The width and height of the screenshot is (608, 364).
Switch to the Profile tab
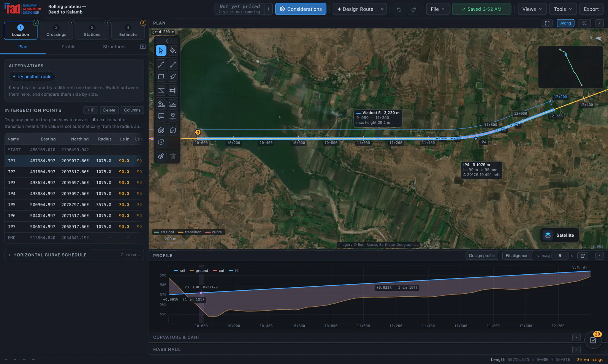click(x=68, y=47)
